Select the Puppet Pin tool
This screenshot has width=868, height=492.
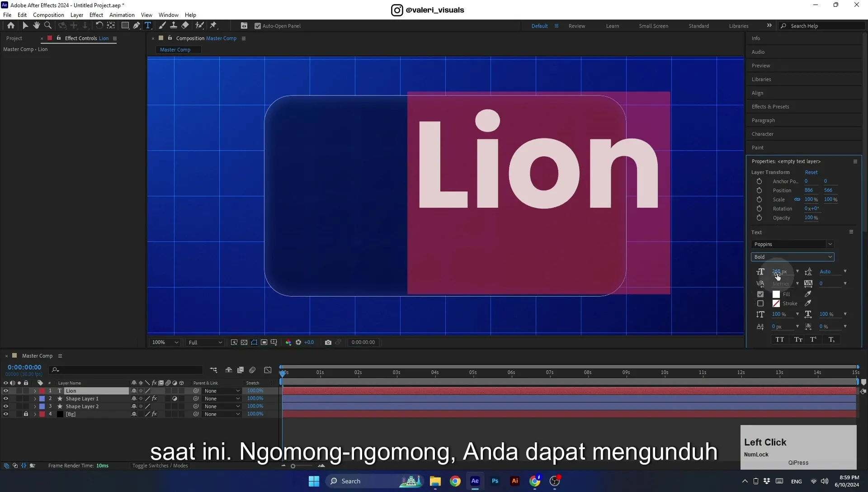[213, 26]
